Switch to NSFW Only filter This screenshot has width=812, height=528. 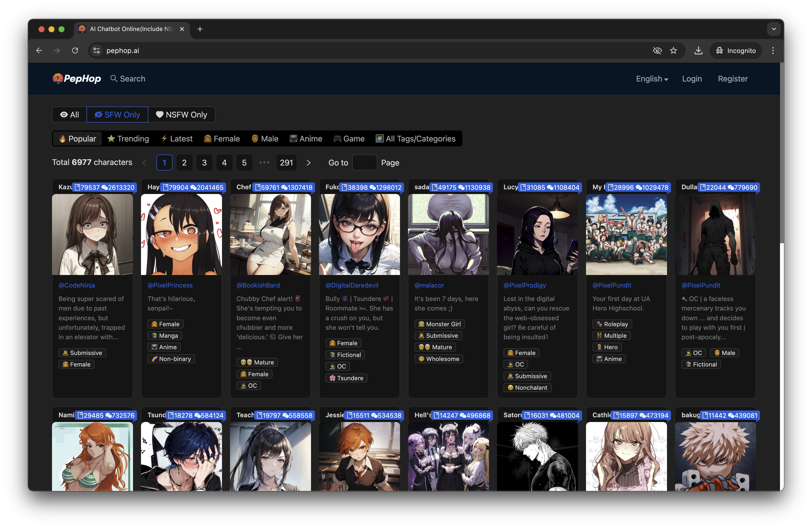pyautogui.click(x=181, y=114)
